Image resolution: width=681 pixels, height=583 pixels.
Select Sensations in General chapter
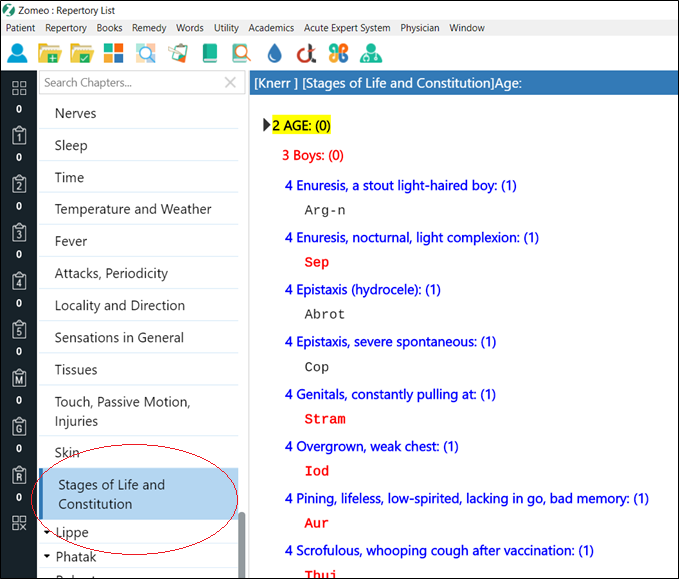pyautogui.click(x=119, y=338)
